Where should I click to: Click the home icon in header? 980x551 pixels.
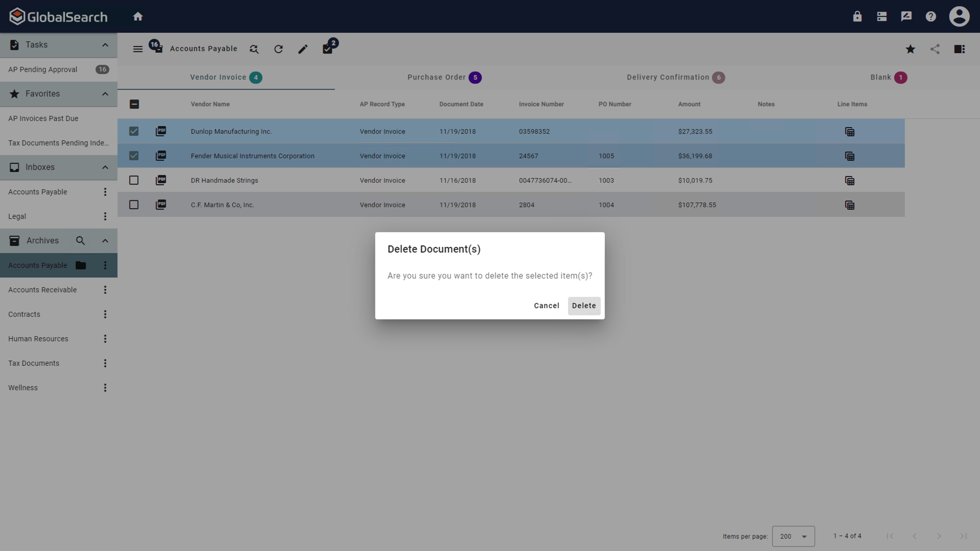click(x=138, y=16)
